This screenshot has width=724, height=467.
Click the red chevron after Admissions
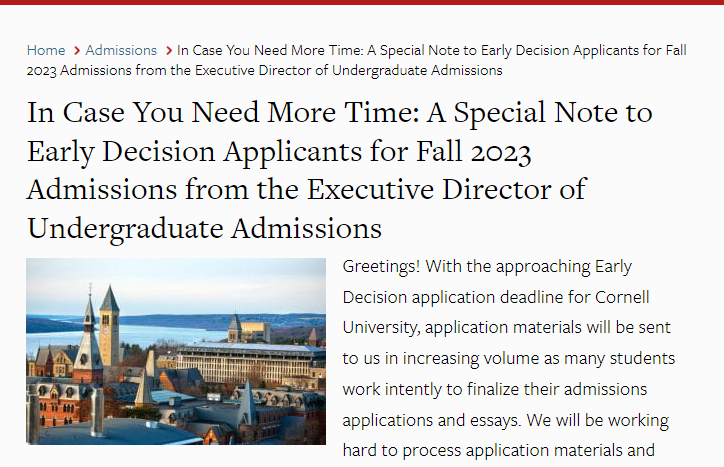coord(169,50)
